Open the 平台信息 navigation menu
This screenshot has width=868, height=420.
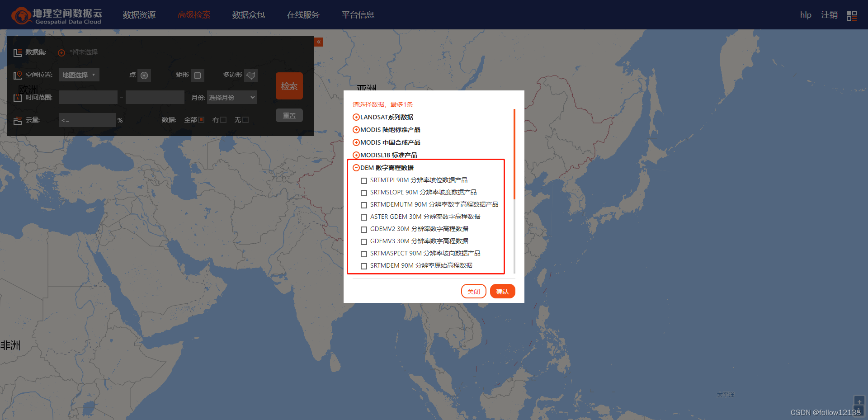358,14
